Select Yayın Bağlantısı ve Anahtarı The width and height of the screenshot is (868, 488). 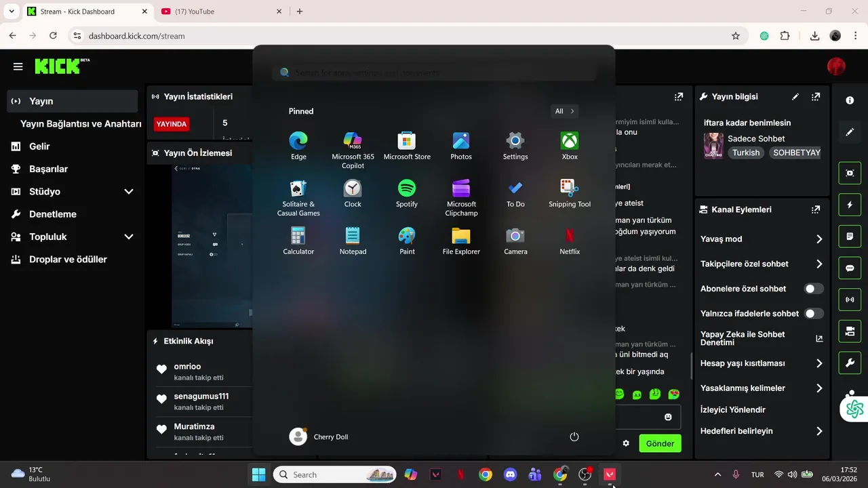(x=81, y=124)
